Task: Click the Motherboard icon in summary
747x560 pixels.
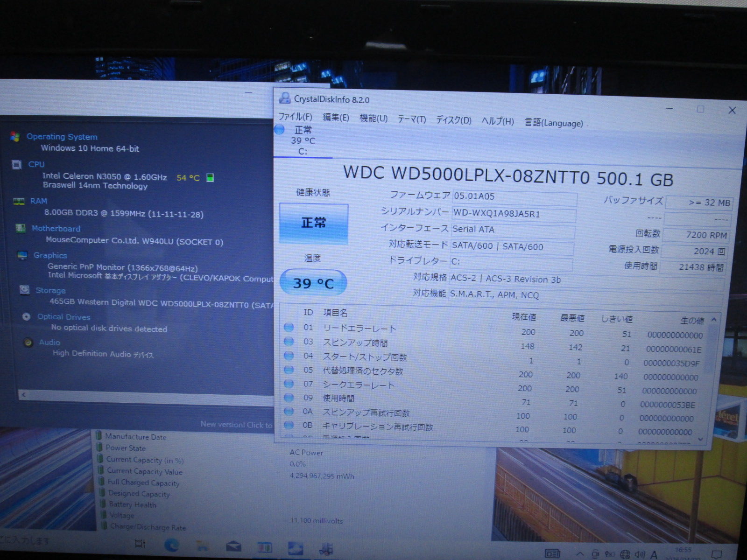Action: click(21, 228)
